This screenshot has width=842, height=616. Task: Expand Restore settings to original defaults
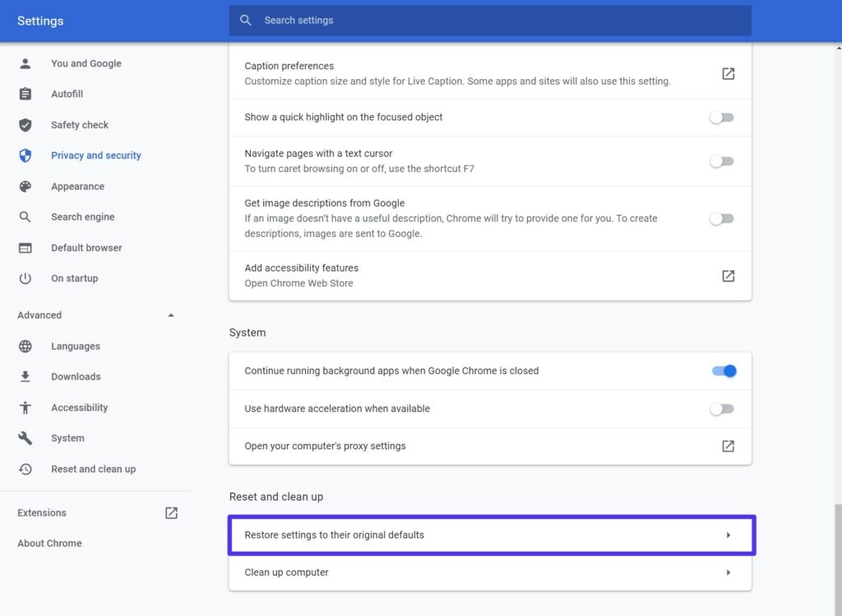[491, 535]
